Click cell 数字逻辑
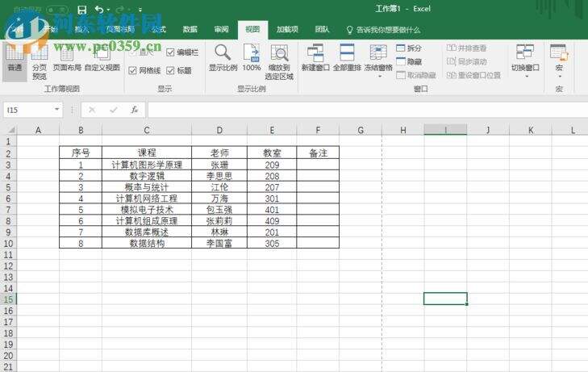588x372 pixels. (x=147, y=176)
